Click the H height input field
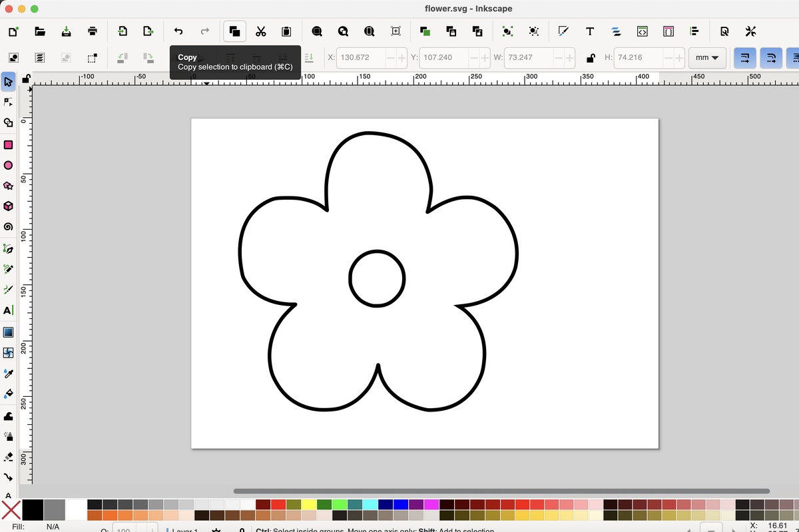 coord(638,58)
